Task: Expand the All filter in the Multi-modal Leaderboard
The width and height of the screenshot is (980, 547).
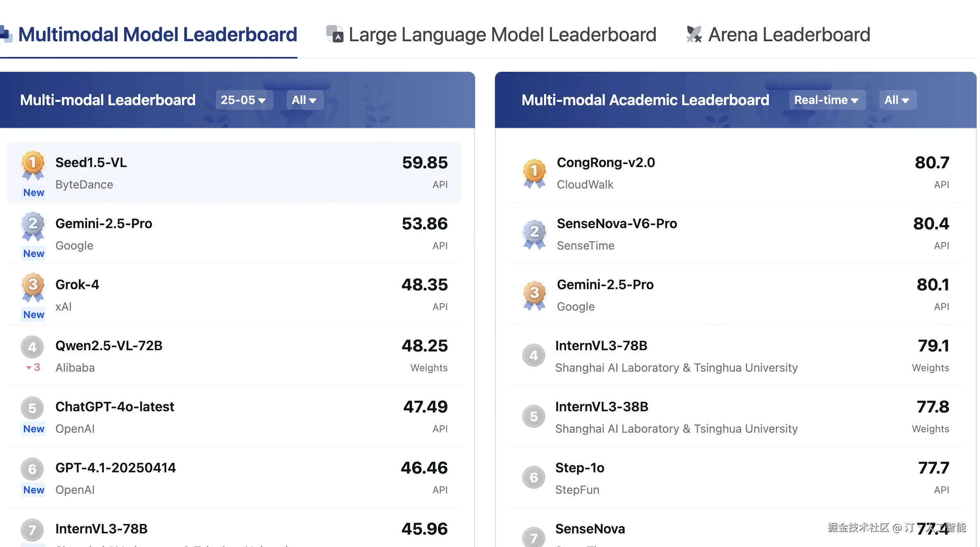Action: pyautogui.click(x=304, y=100)
